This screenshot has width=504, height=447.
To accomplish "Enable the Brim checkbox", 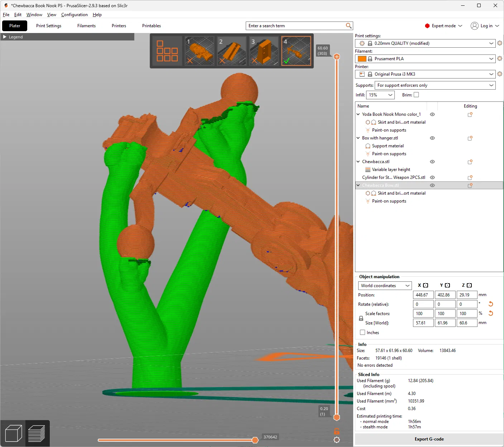I will click(416, 95).
